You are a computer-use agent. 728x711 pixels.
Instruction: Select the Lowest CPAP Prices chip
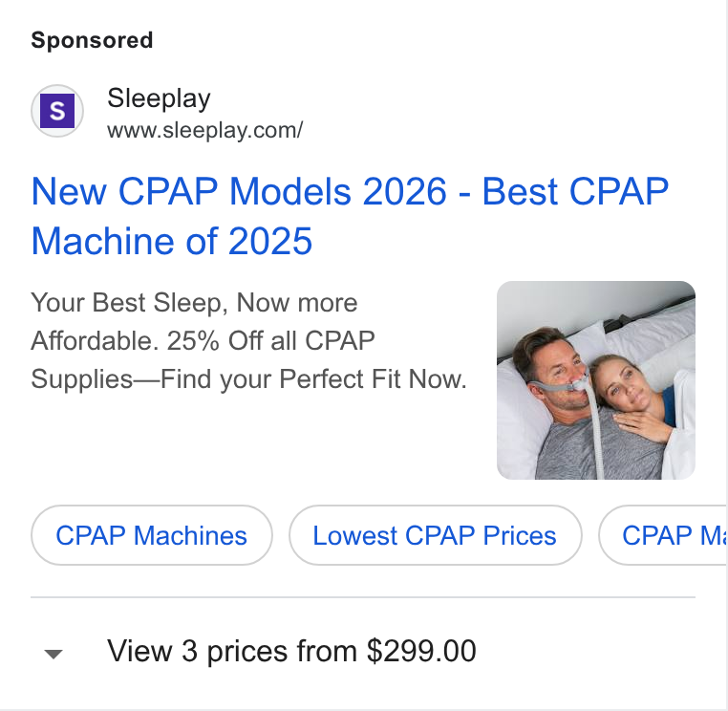pos(435,535)
